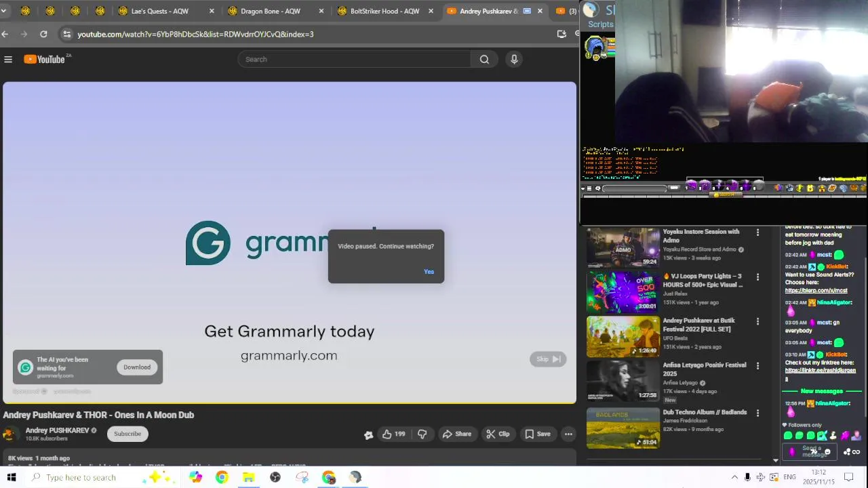Open more actions three-dot menu under video
The width and height of the screenshot is (868, 488).
568,434
